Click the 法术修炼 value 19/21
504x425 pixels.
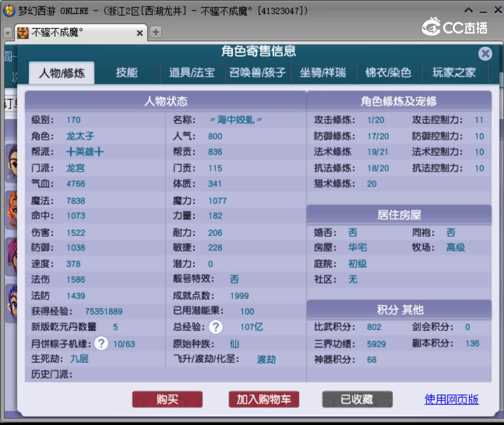[x=378, y=152]
